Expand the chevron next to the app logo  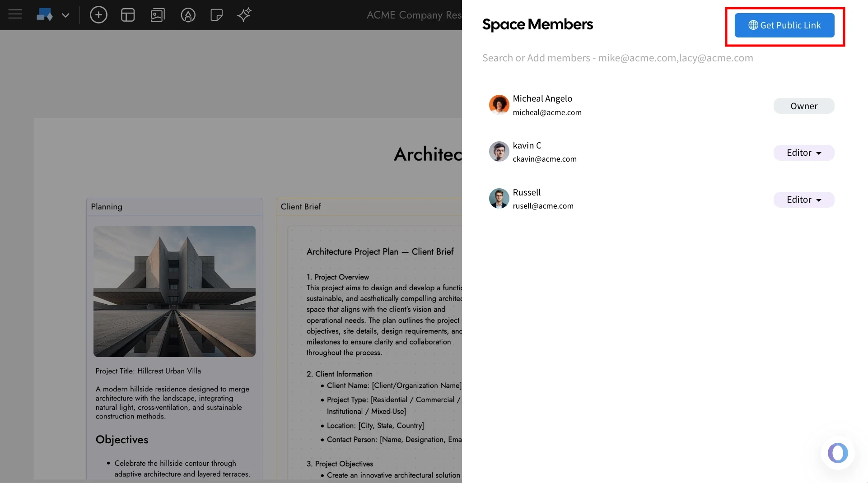coord(65,15)
